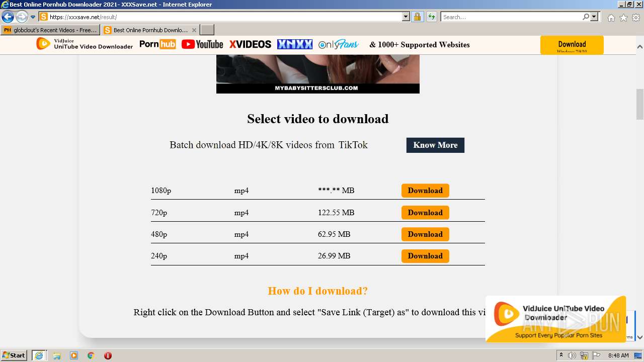Download the 240p mp4 video

[425, 256]
